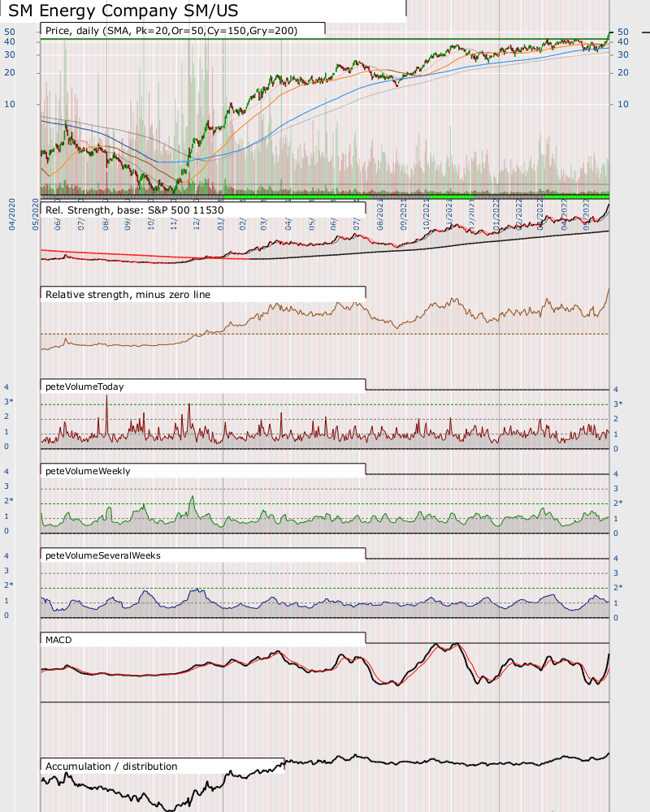This screenshot has height=812, width=650.
Task: Click the SM Energy Company SM/US title
Action: (x=123, y=11)
